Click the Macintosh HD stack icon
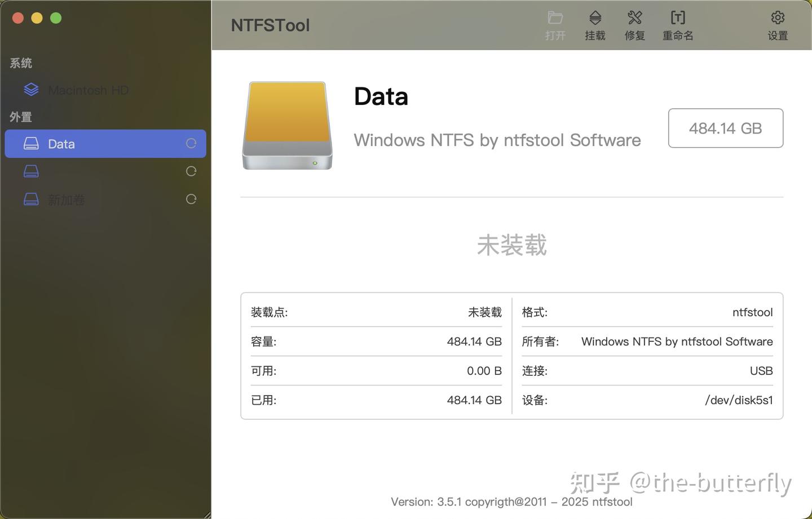 point(31,89)
